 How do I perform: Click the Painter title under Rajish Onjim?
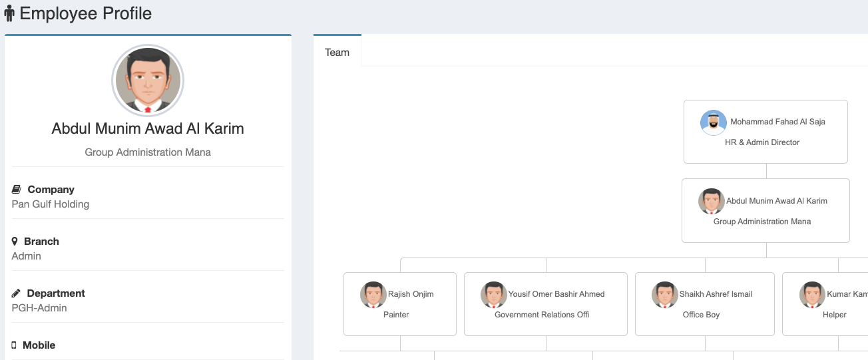coord(396,315)
